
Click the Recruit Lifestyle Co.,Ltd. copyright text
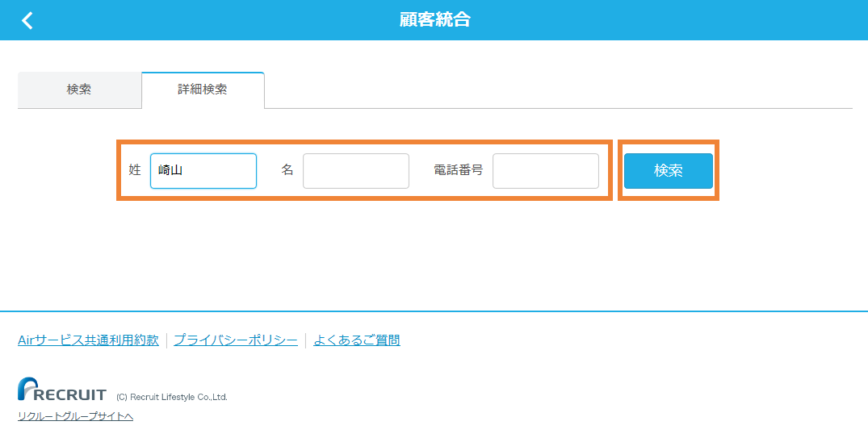pyautogui.click(x=172, y=397)
